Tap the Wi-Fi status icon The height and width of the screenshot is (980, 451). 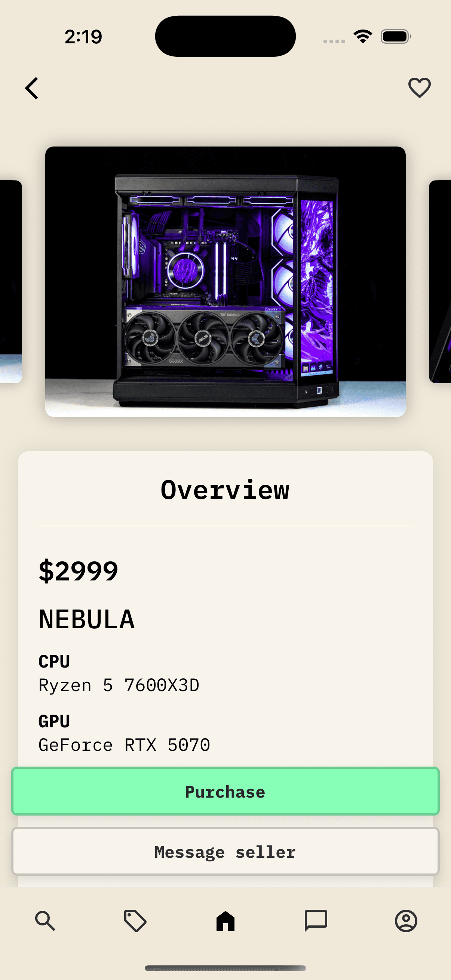[x=363, y=37]
